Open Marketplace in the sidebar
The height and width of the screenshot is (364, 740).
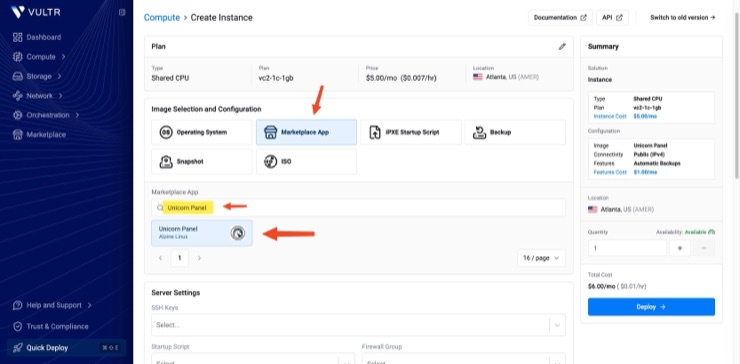39,135
